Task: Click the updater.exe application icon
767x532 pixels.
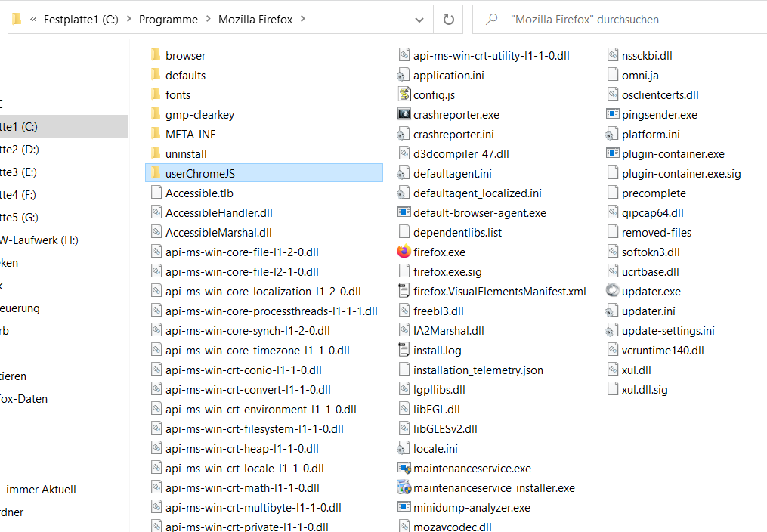Action: (x=612, y=291)
